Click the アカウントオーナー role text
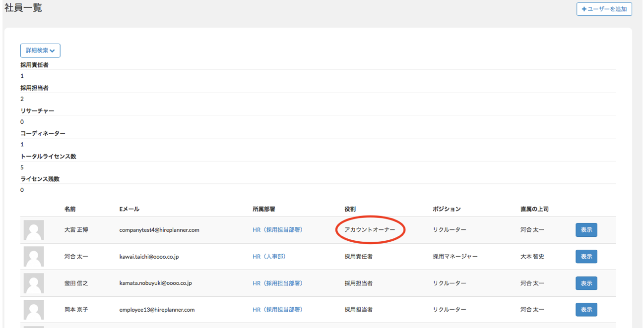644x328 pixels. click(x=370, y=230)
